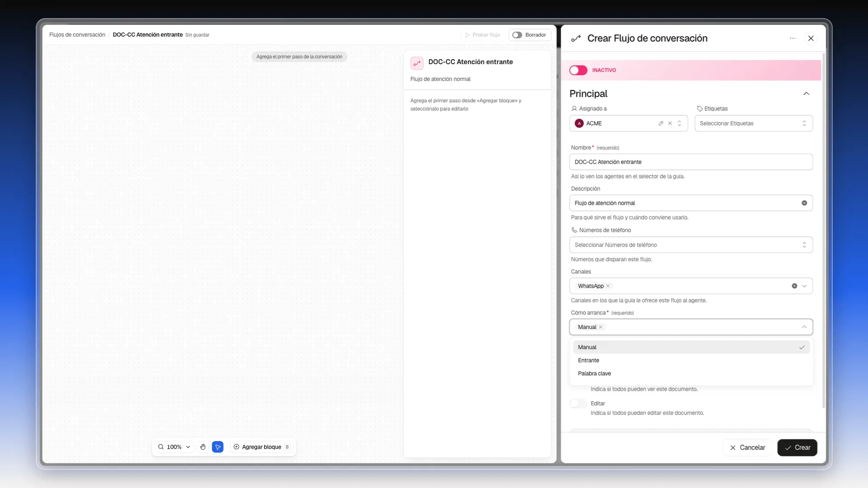Clear all selected Canales values

[794, 286]
